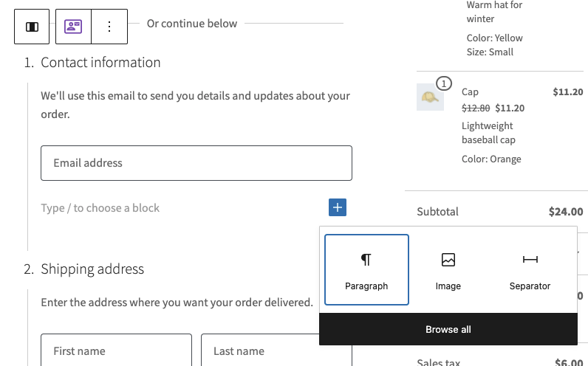The image size is (588, 366).
Task: Click the blue plus add block button
Action: pos(338,208)
